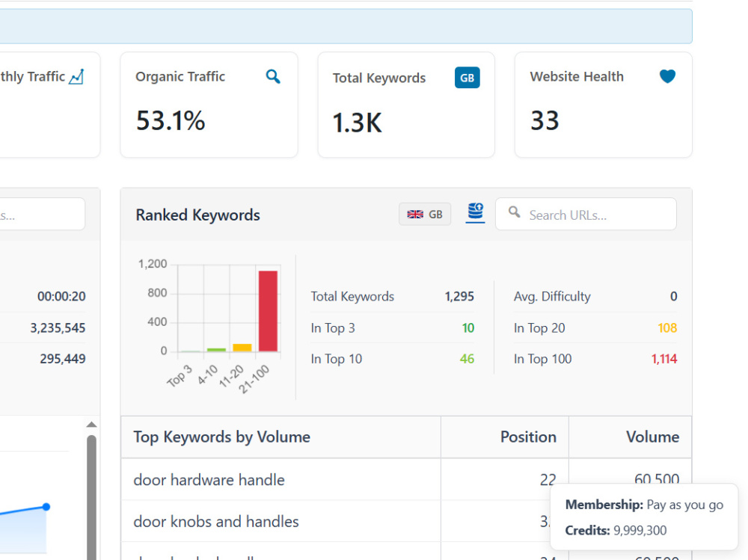Click the green 4-10 bar in chart

point(217,350)
